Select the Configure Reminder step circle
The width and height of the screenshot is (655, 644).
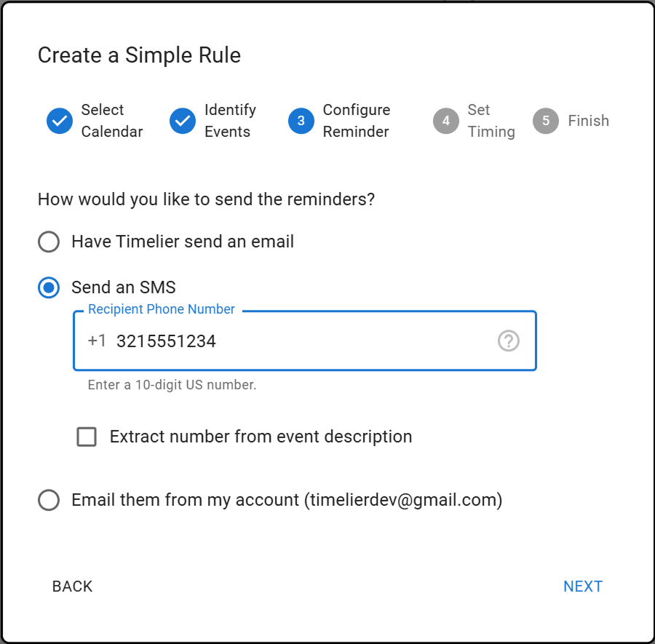click(x=301, y=121)
